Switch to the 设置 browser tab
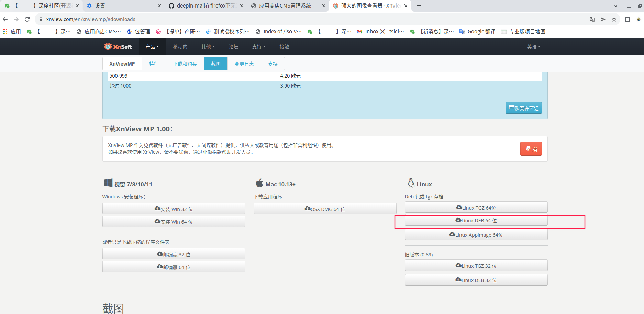This screenshot has height=314, width=644. pyautogui.click(x=120, y=6)
